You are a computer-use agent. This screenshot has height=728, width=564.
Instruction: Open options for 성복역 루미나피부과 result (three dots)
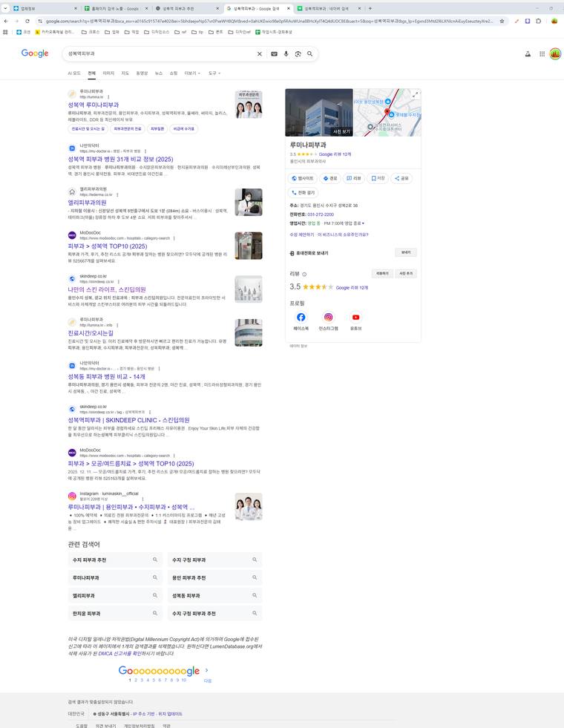pyautogui.click(x=108, y=97)
